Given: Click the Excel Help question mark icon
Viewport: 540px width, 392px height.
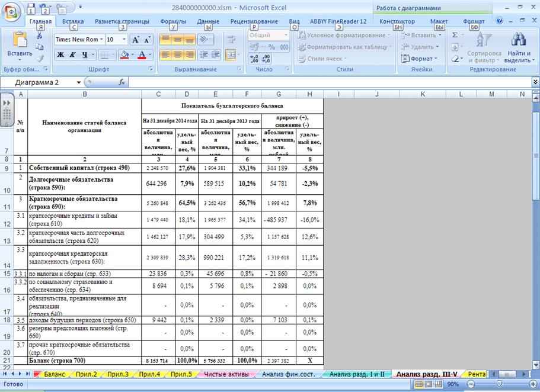Looking at the screenshot, I should (x=500, y=21).
